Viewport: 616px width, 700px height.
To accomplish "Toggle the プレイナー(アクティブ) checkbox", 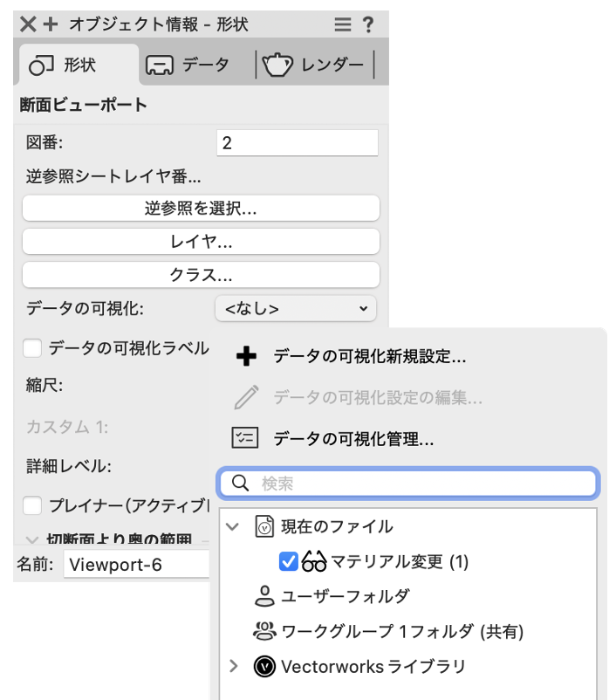I will click(33, 505).
